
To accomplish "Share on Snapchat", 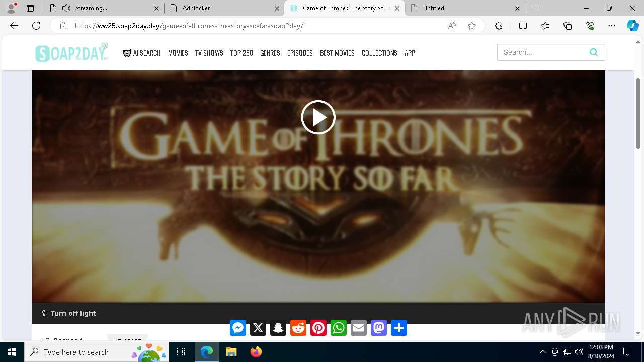I will point(278,328).
